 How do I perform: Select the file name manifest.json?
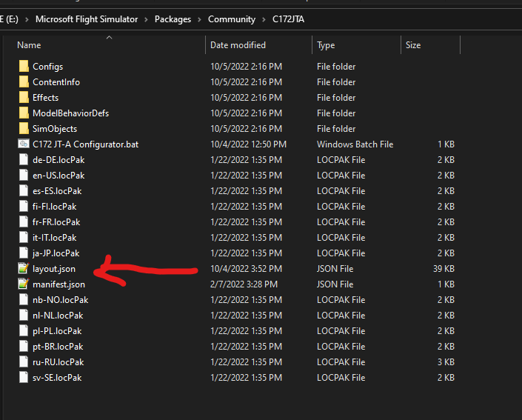tap(58, 284)
